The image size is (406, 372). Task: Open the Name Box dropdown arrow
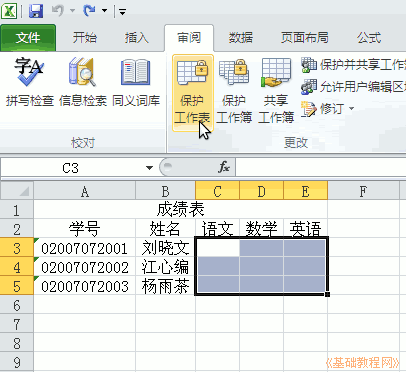pyautogui.click(x=149, y=168)
